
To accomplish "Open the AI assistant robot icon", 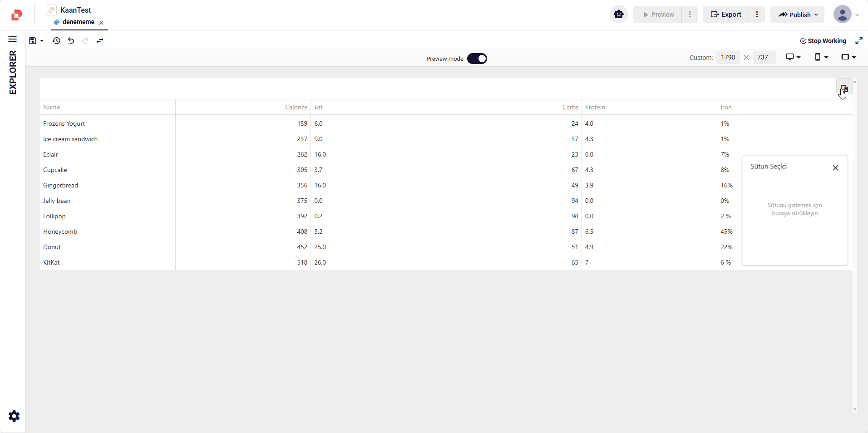I will tap(618, 15).
